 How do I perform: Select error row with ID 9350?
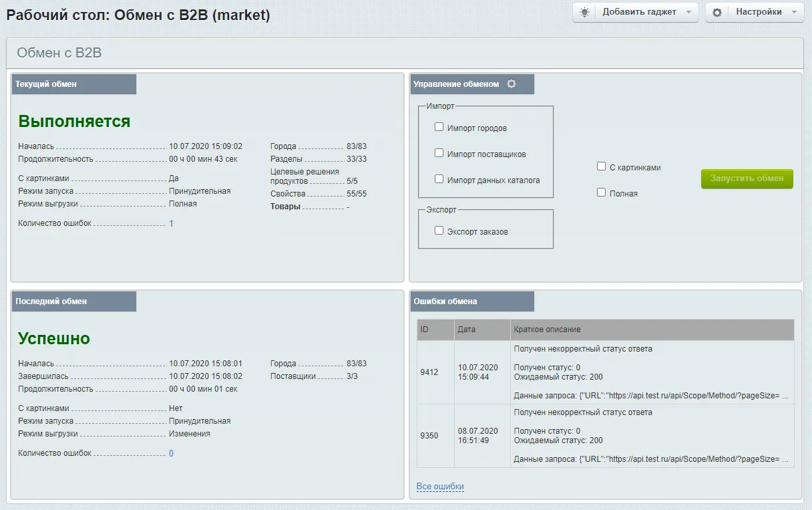click(429, 436)
